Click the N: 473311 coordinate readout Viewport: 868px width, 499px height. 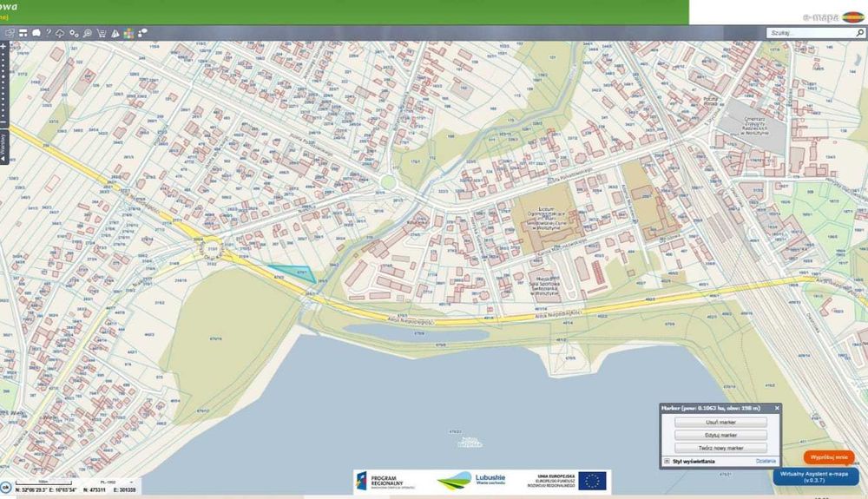[94, 490]
